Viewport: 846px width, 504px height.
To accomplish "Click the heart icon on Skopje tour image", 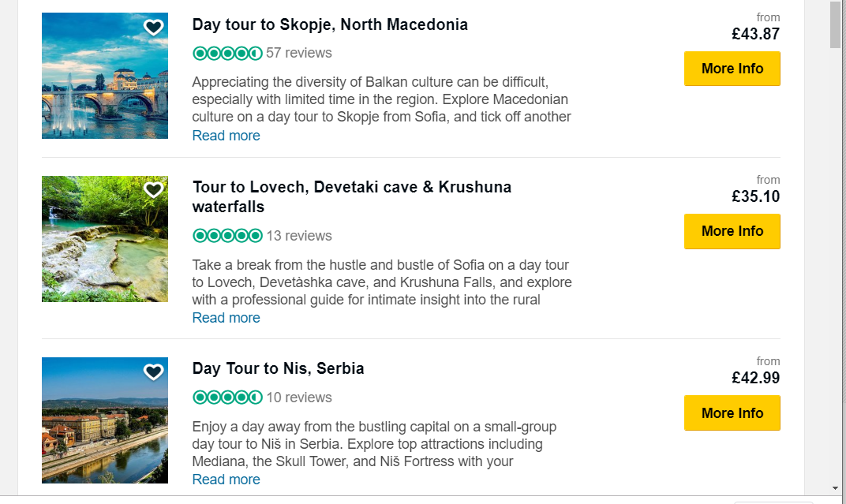I will point(153,26).
